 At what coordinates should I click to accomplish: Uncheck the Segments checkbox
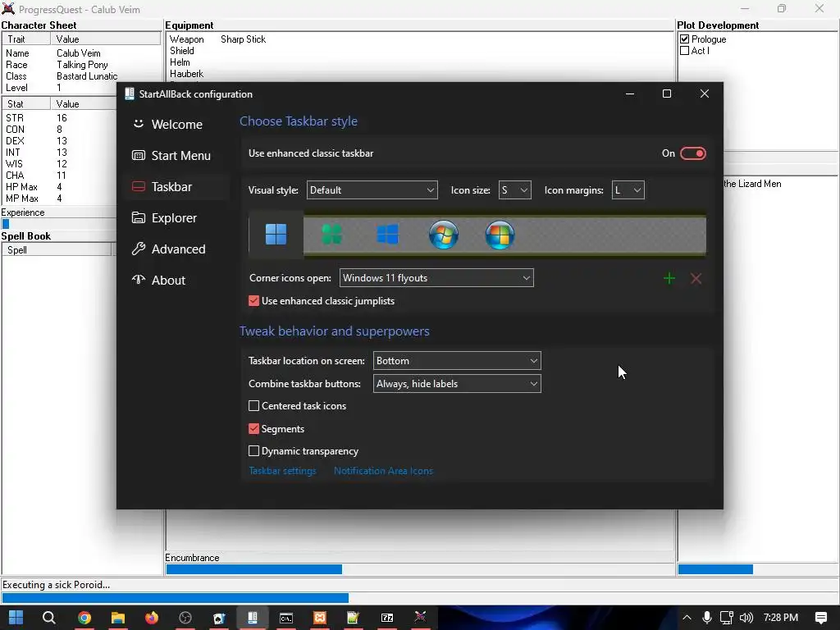(254, 428)
